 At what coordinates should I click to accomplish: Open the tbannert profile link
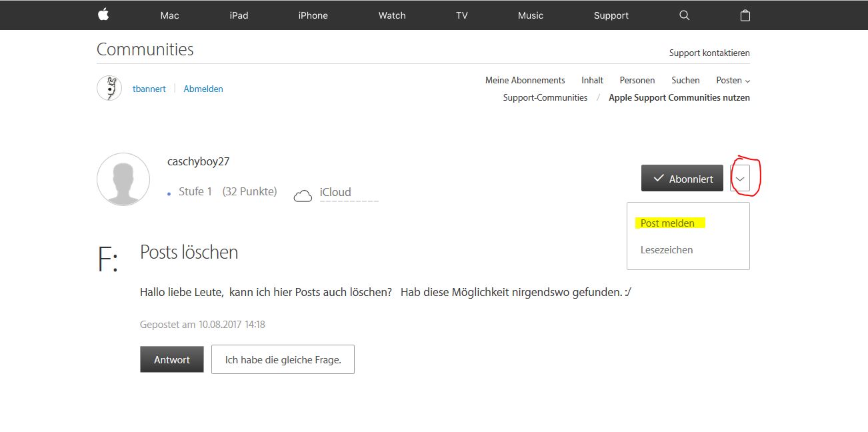[149, 89]
